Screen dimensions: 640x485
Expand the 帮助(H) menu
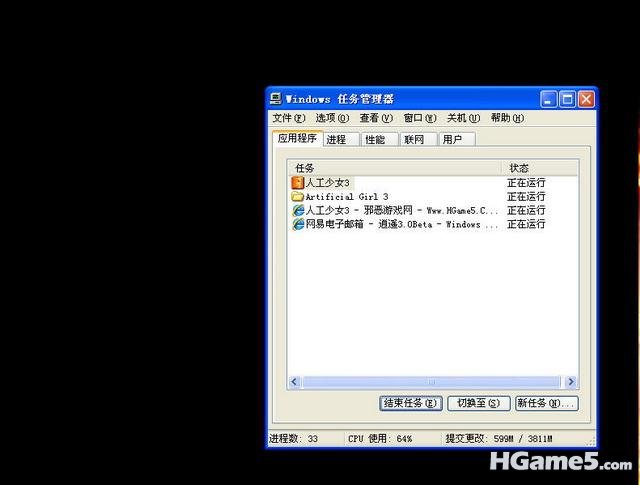pos(507,118)
